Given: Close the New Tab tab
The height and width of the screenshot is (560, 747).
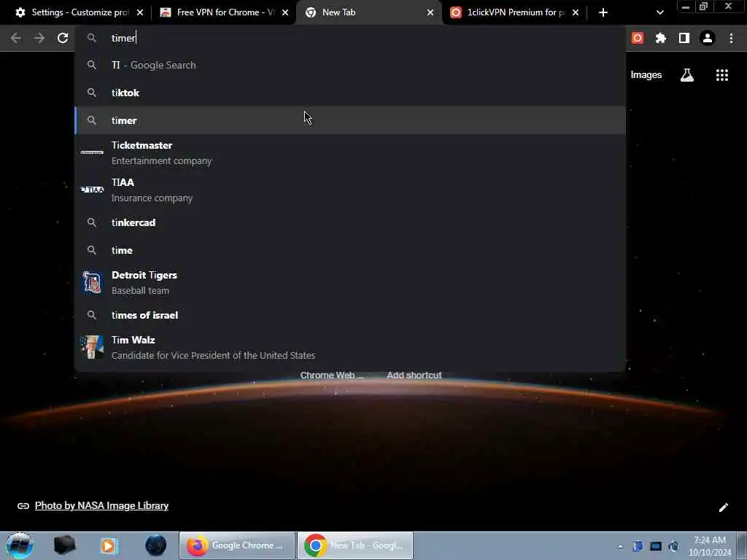Looking at the screenshot, I should coord(430,12).
